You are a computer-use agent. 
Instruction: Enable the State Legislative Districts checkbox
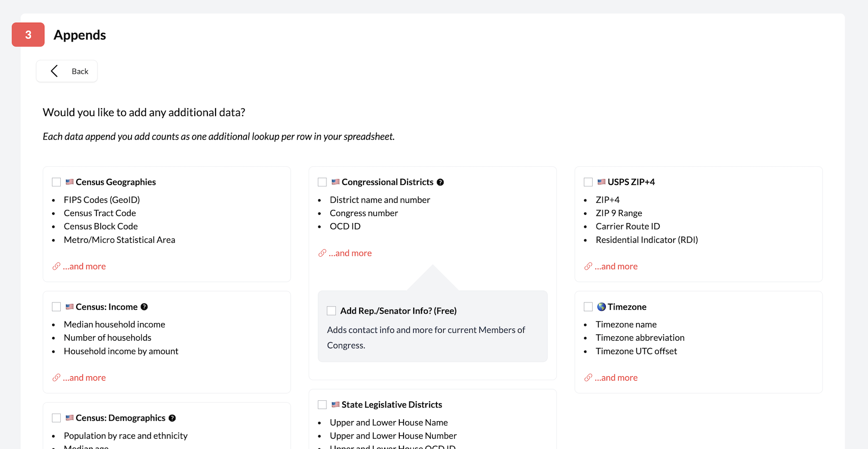point(323,405)
